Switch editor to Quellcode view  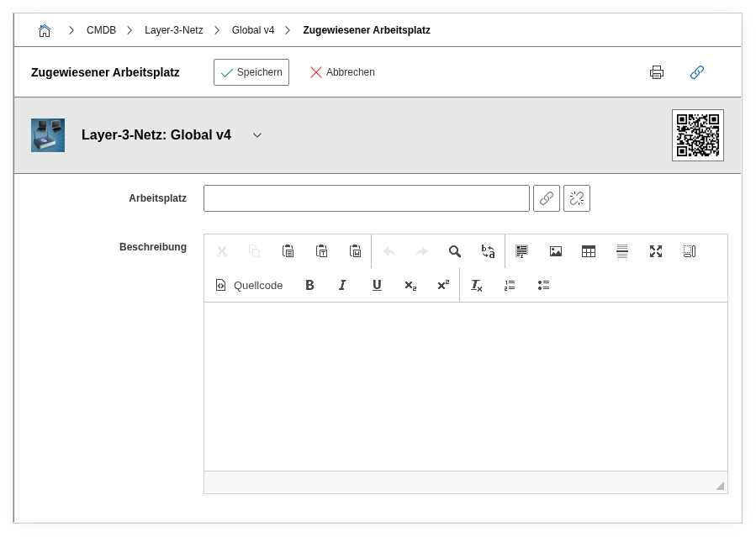click(250, 285)
